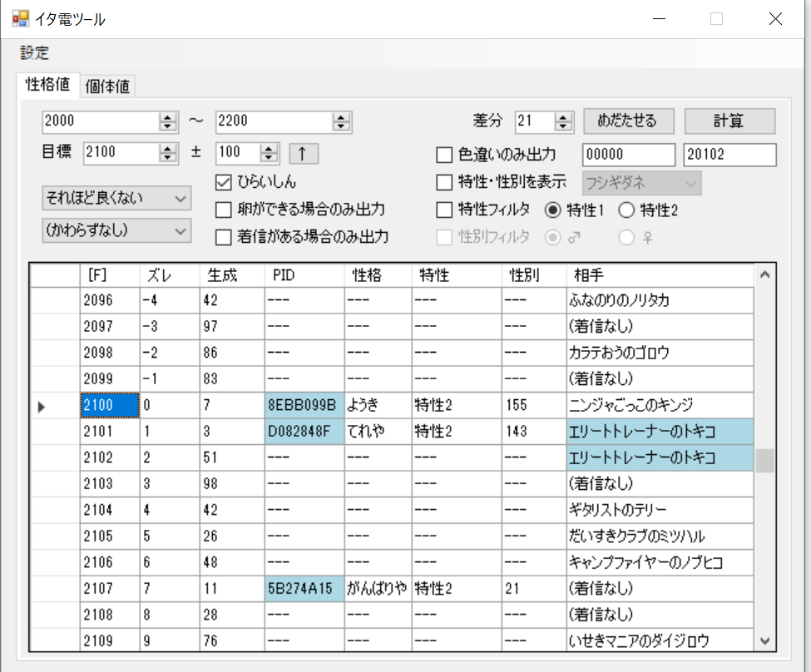Increase the end value 2200 stepper
This screenshot has height=672, width=811.
(341, 117)
